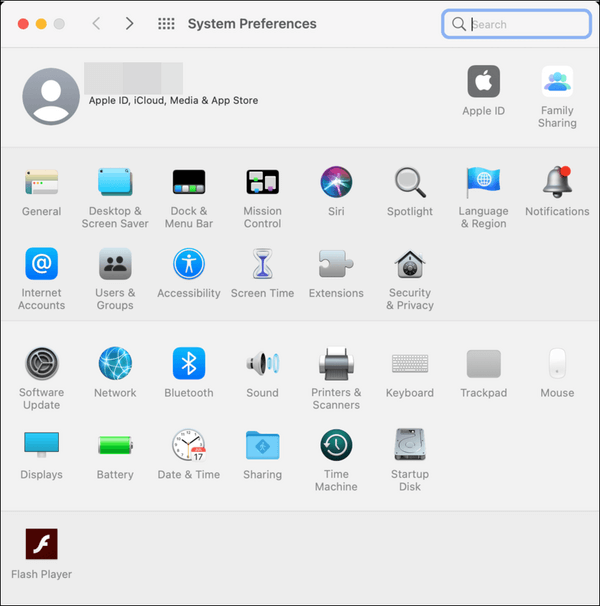
Task: Open the Accessibility preferences
Action: [189, 265]
